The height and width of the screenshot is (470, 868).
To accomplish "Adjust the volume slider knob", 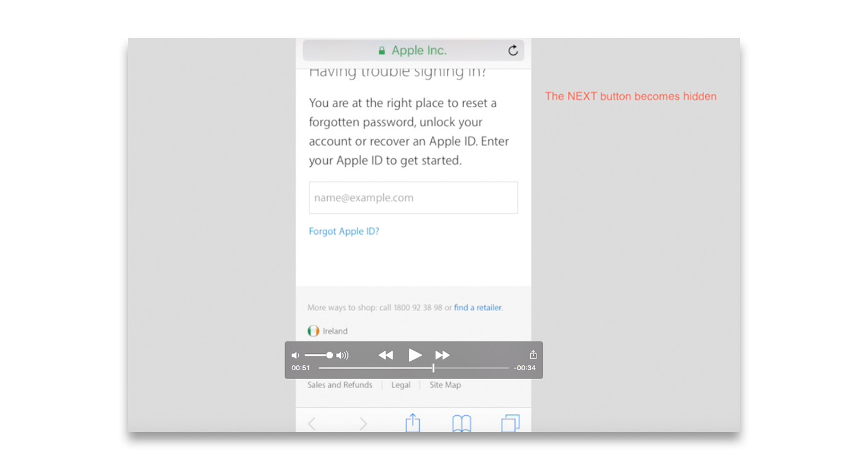I will point(329,355).
